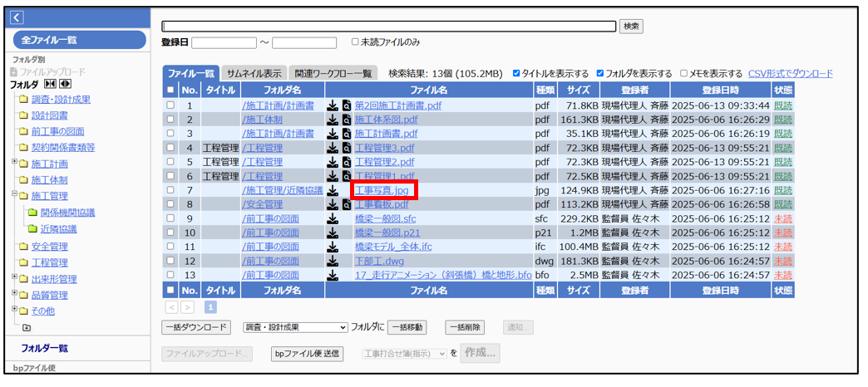Click the 一括ダウンロード button
This screenshot has height=387, width=868.
[x=195, y=328]
